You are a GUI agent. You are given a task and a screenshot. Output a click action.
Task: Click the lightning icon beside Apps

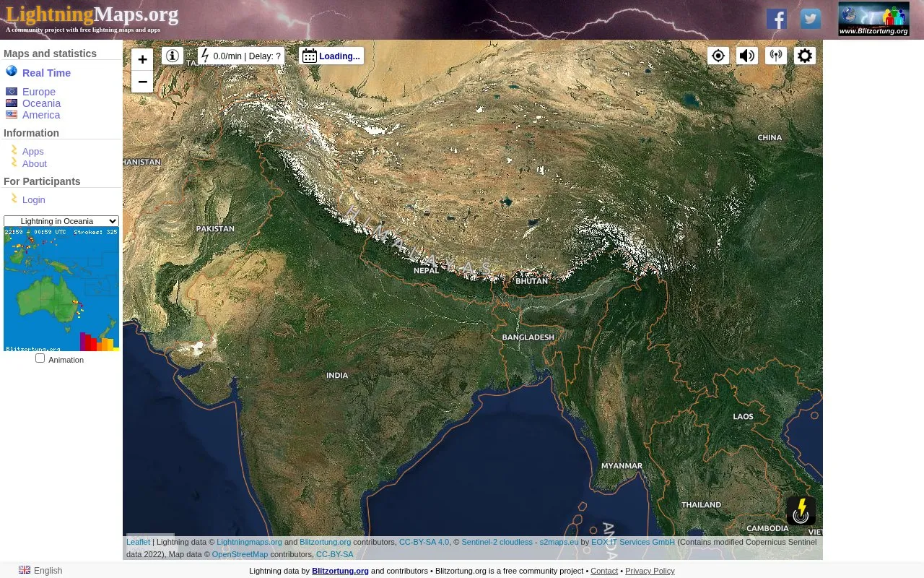[14, 150]
